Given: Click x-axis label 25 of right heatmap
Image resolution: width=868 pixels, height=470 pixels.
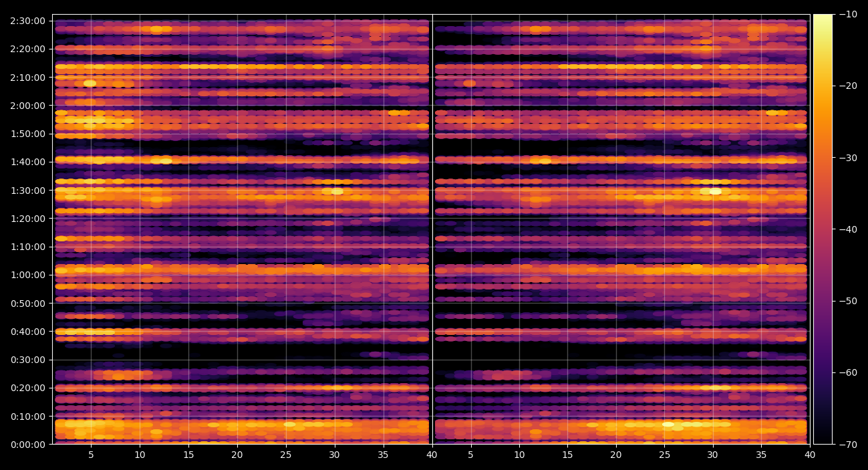Looking at the screenshot, I should (x=664, y=455).
